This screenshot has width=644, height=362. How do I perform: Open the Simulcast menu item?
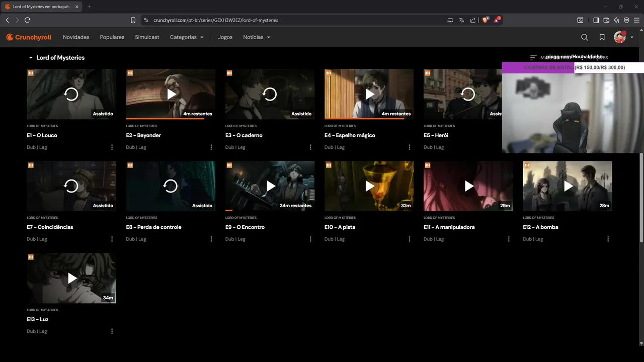(147, 37)
